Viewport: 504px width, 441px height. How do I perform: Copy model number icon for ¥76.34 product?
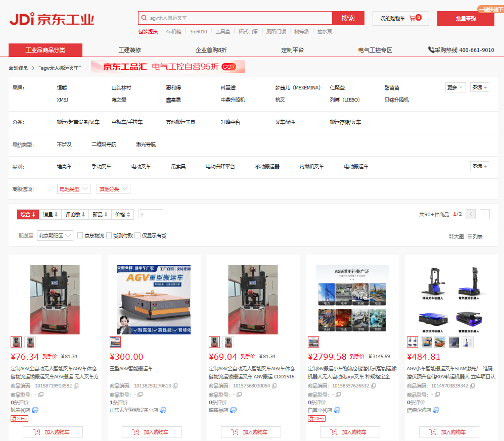tap(41, 395)
